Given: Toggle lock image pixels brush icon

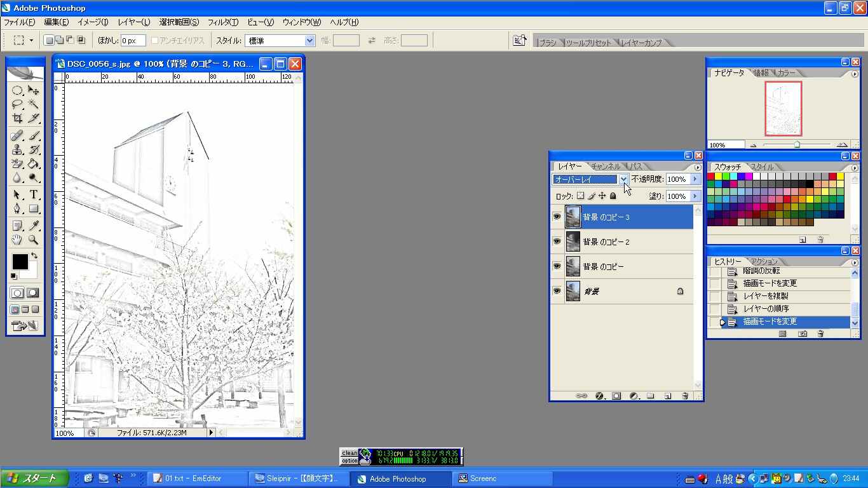Looking at the screenshot, I should (591, 196).
